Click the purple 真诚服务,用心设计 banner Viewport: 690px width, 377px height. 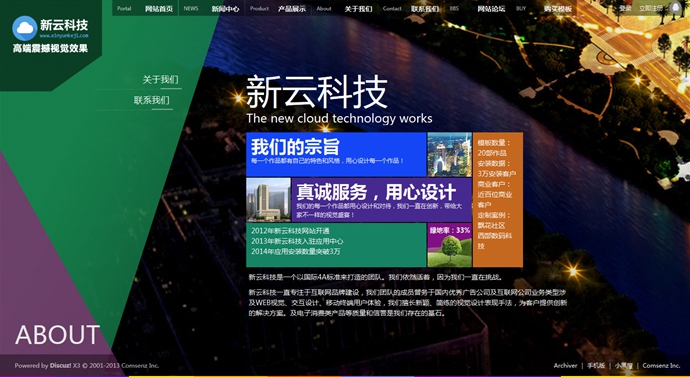382,199
